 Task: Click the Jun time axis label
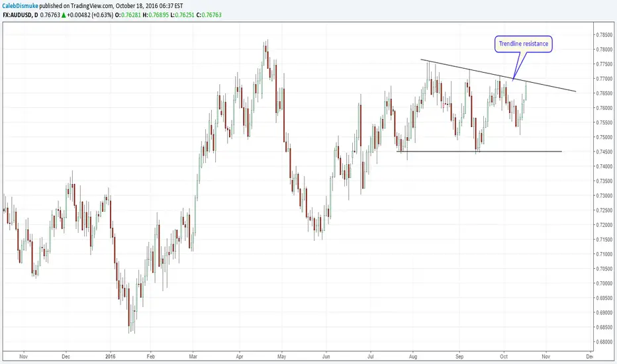(x=326, y=357)
